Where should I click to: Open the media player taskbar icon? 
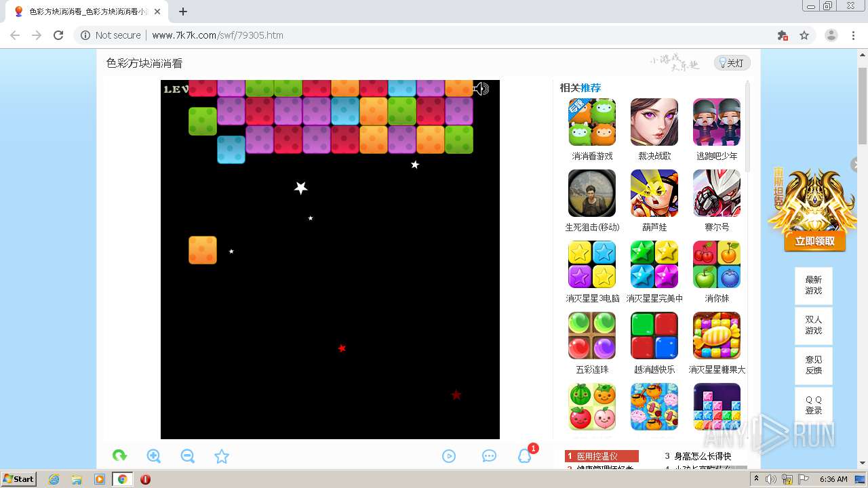(100, 479)
